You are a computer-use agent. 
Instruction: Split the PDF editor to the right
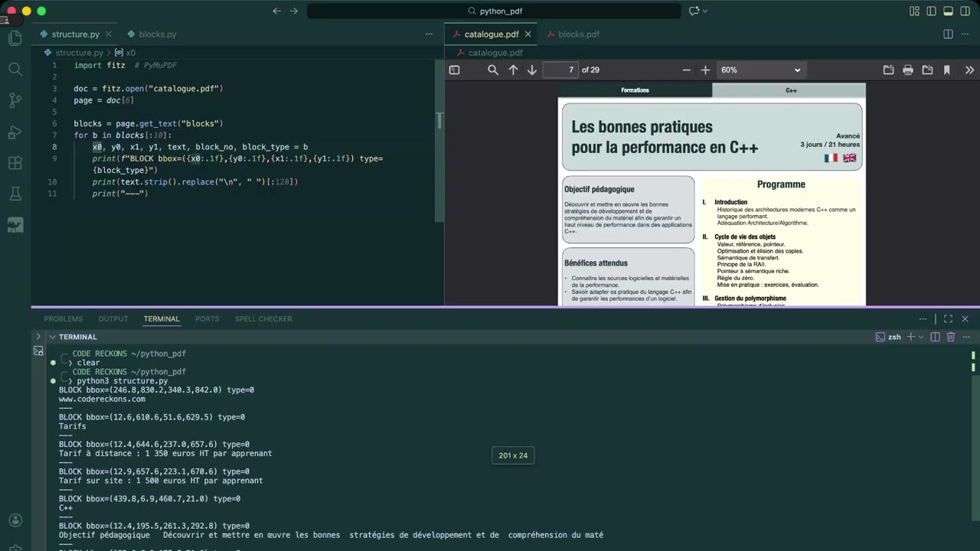[948, 34]
